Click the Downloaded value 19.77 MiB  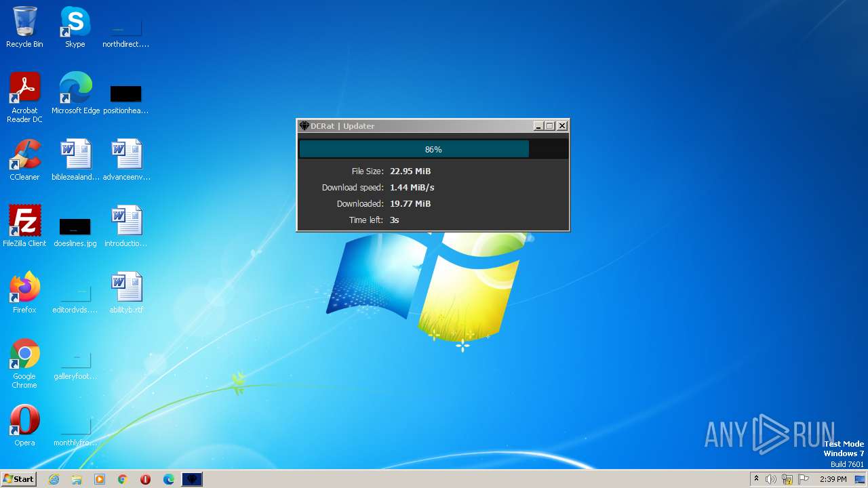tap(410, 204)
